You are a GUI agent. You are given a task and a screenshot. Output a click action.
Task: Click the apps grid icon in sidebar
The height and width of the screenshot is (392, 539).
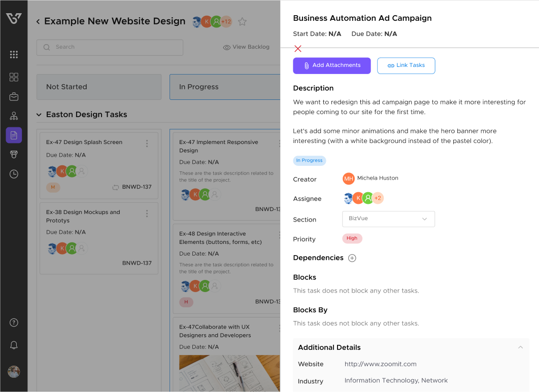coord(14,55)
